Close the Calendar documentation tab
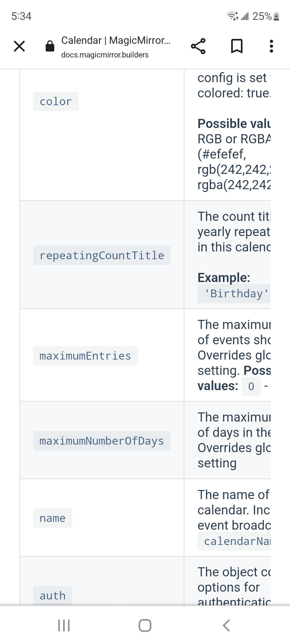Image resolution: width=290 pixels, height=644 pixels. [x=19, y=46]
